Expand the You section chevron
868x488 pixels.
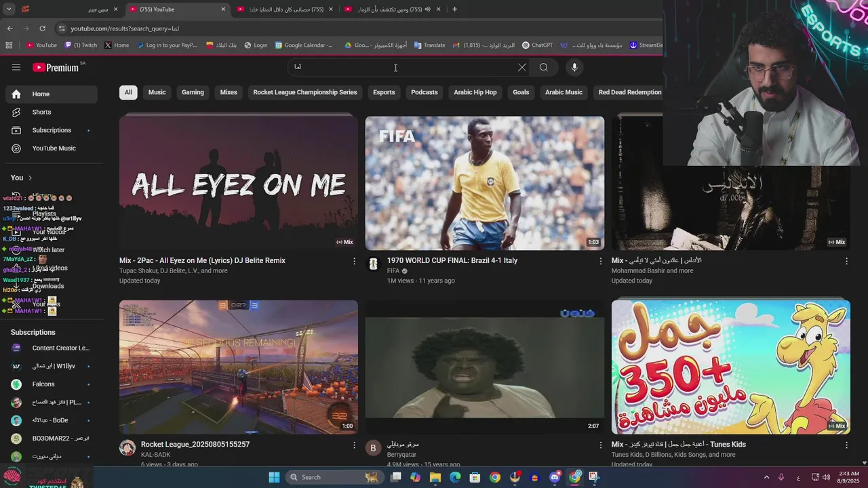pos(30,178)
